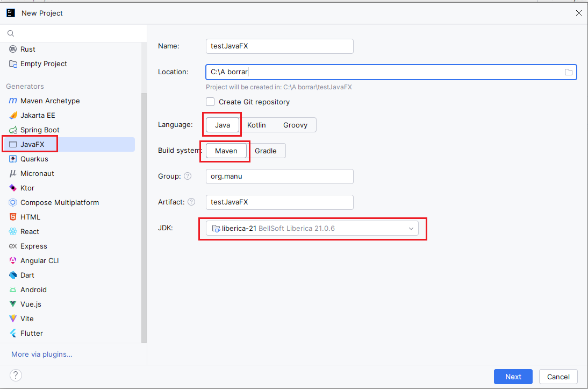Click the IntelliJ IDEA logo in title bar

pos(11,13)
